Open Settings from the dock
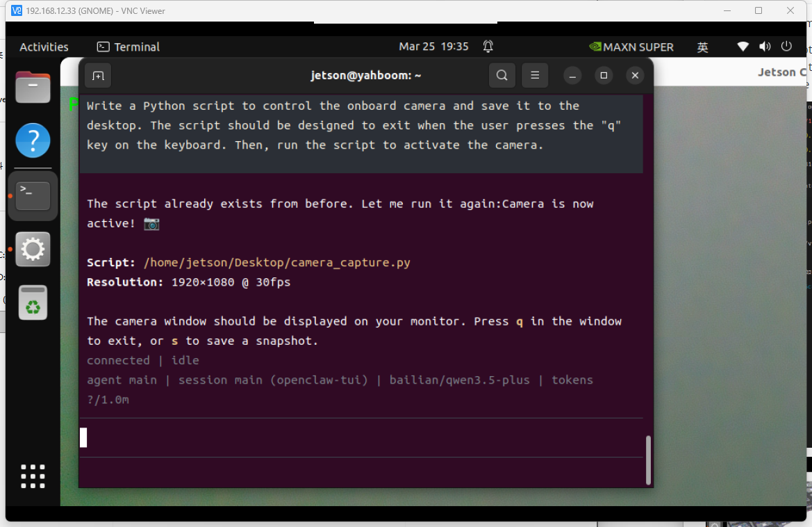 click(x=33, y=250)
